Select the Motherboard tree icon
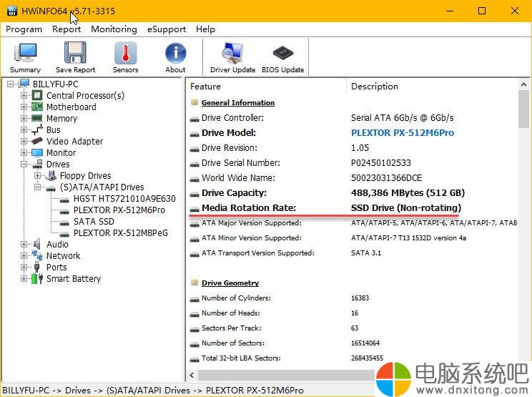Screen dimensions: 532x397 (37, 107)
